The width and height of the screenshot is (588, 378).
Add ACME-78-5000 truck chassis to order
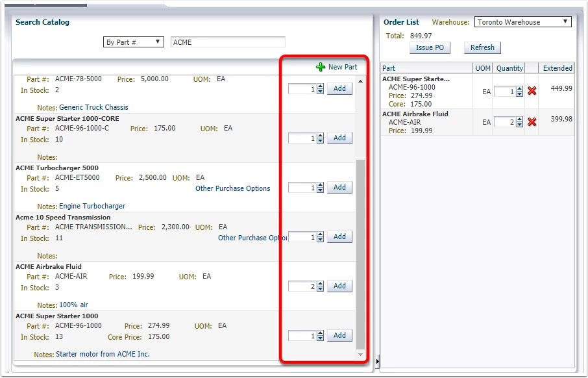click(339, 88)
